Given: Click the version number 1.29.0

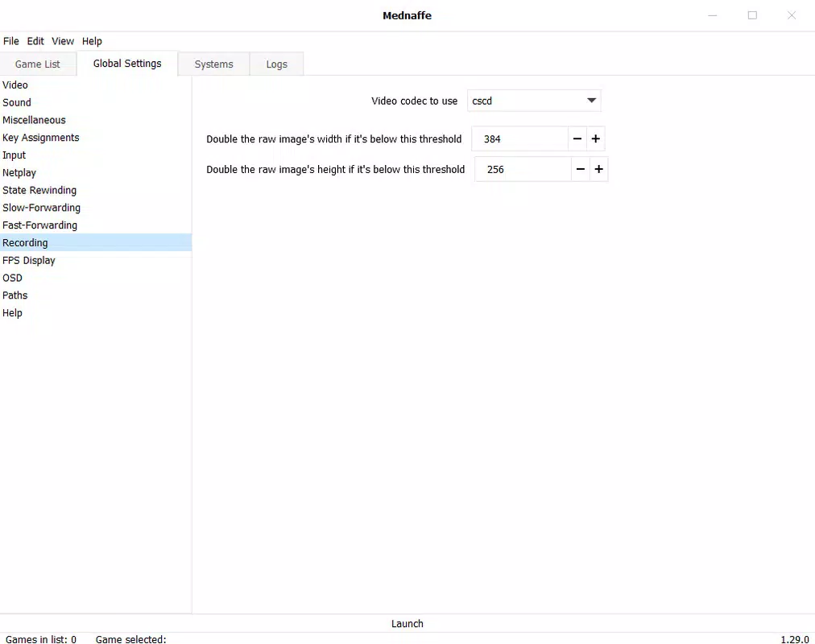Looking at the screenshot, I should [x=795, y=639].
